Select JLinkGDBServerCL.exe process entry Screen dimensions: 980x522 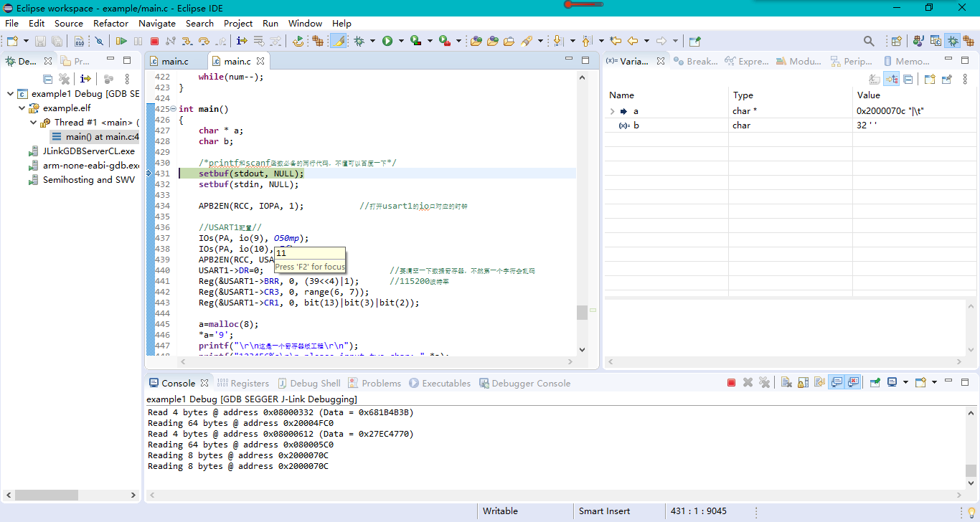pos(81,151)
